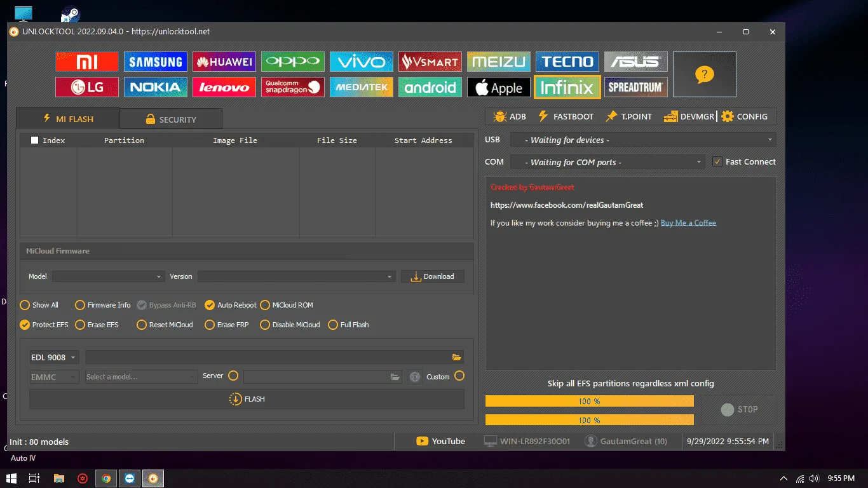Open the T.POINT test point tool

[628, 116]
